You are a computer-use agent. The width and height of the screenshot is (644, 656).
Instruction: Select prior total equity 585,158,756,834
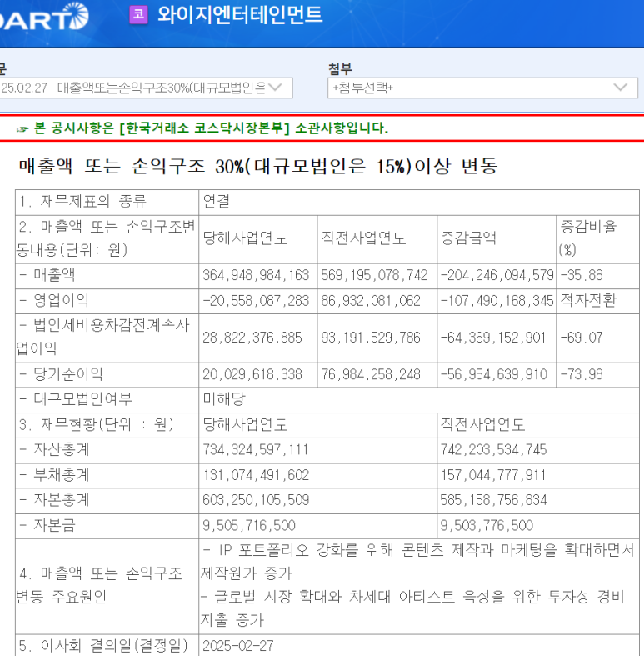(x=493, y=500)
